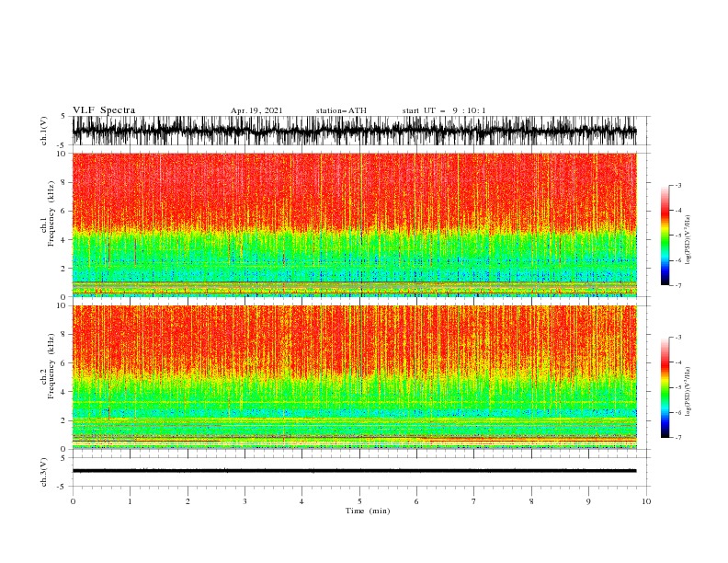Image resolution: width=728 pixels, height=563 pixels.
Task: Click the "2" kHz tick on ch.1 axis
Action: (64, 268)
